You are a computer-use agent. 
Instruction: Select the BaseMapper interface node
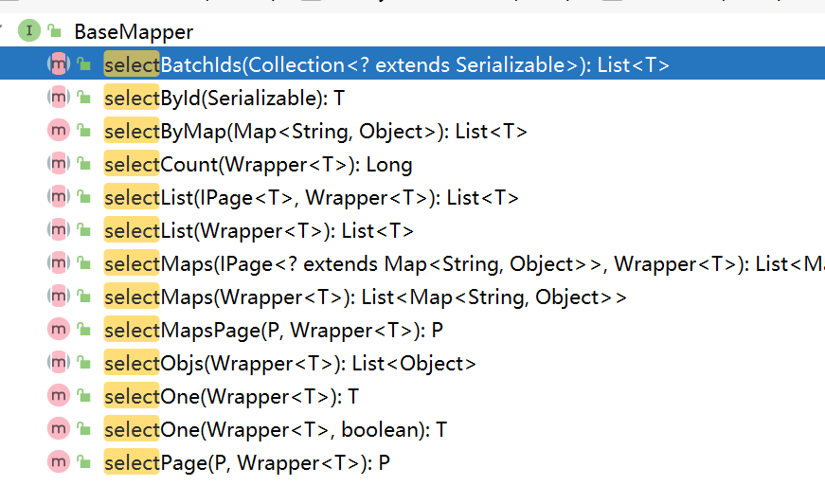pyautogui.click(x=133, y=32)
